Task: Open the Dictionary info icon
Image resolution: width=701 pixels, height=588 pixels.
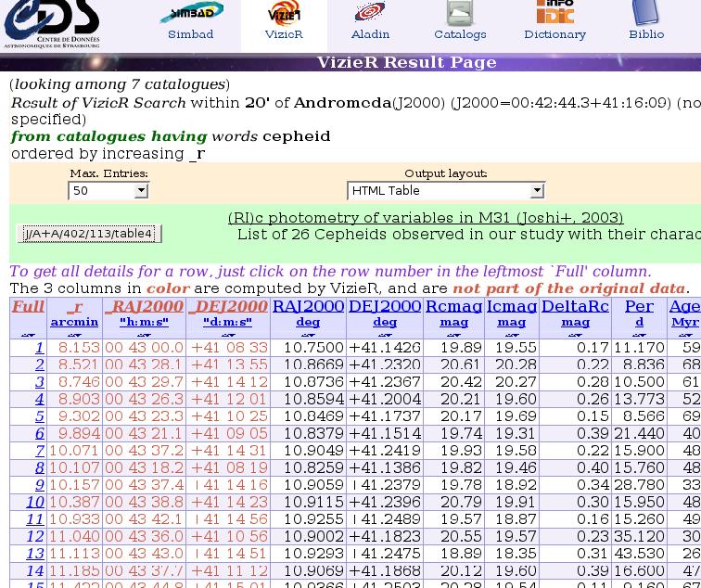Action: click(x=554, y=13)
